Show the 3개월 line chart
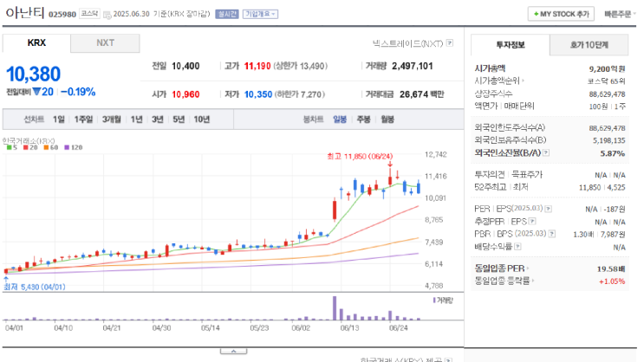Viewport: 644px width, 362px height. tap(111, 120)
